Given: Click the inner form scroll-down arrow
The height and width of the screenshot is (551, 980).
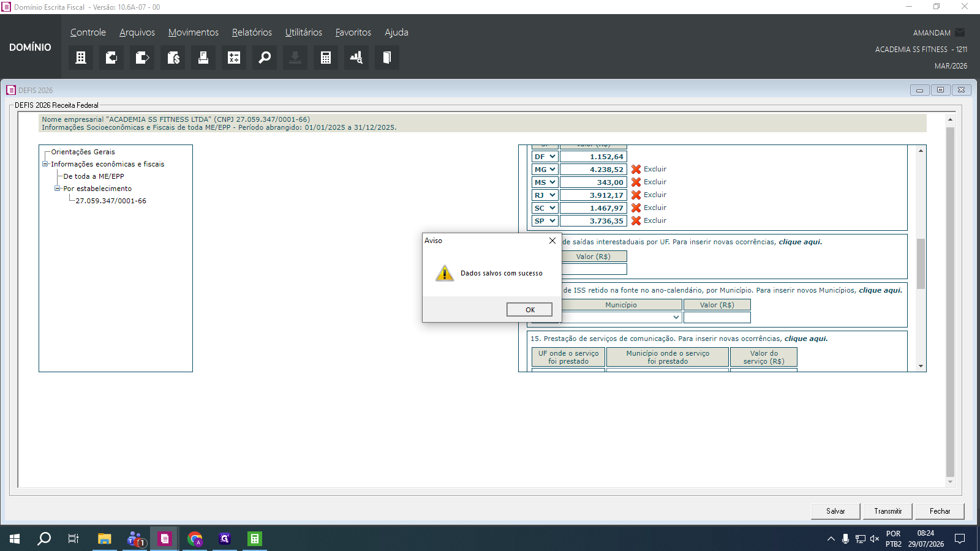Looking at the screenshot, I should (x=921, y=366).
